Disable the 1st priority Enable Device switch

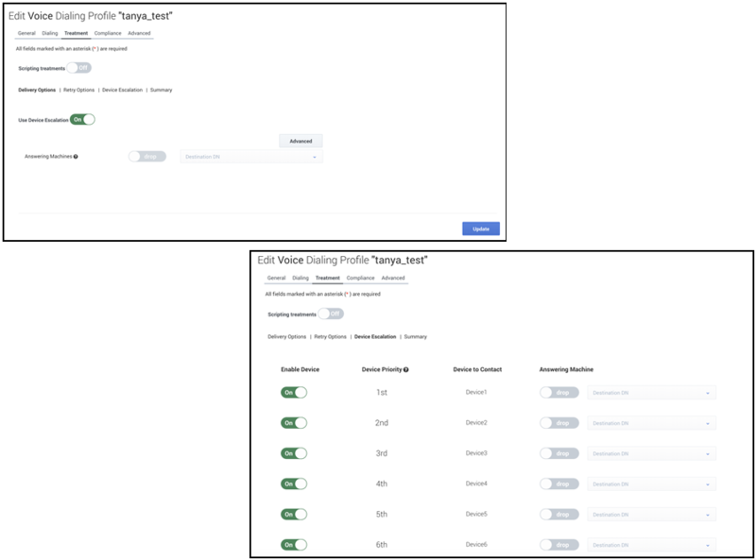(x=294, y=393)
